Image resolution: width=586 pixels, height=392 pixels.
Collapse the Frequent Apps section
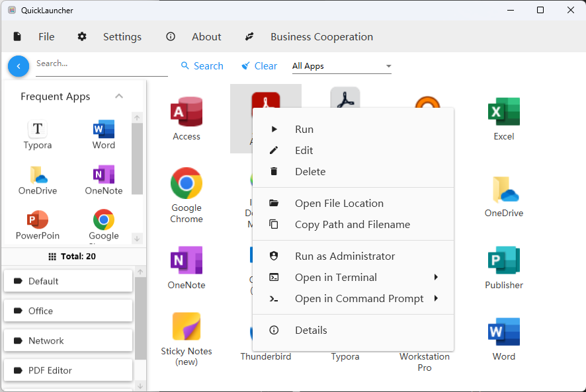point(119,97)
